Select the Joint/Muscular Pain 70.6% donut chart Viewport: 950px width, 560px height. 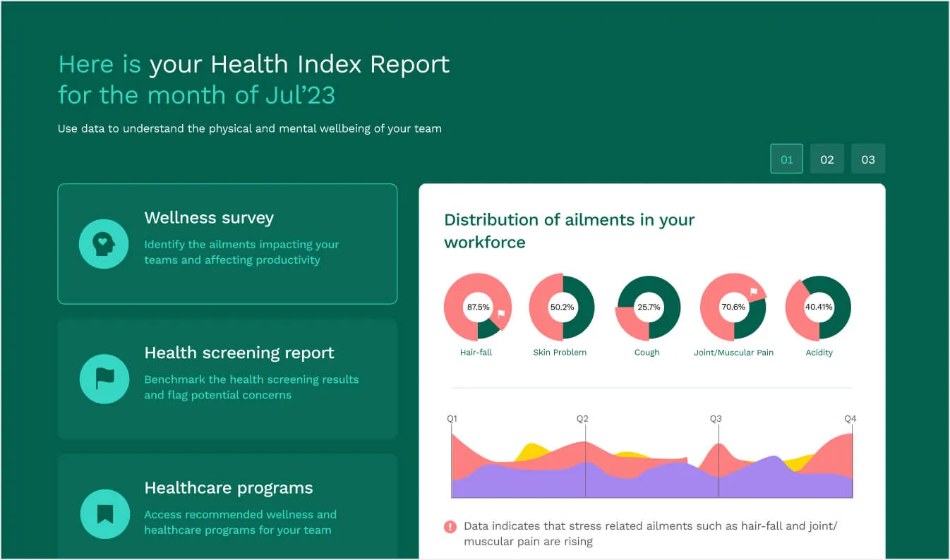pyautogui.click(x=733, y=308)
